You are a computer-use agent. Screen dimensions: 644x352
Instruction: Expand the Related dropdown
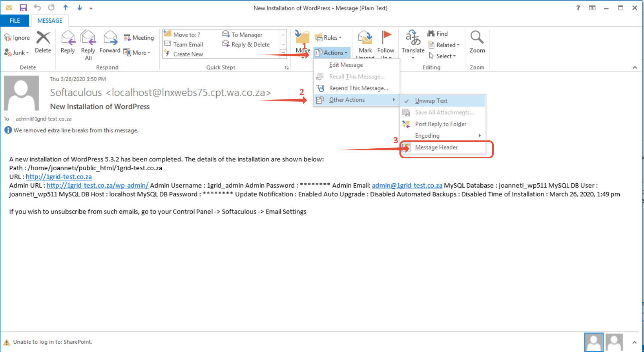[x=444, y=45]
